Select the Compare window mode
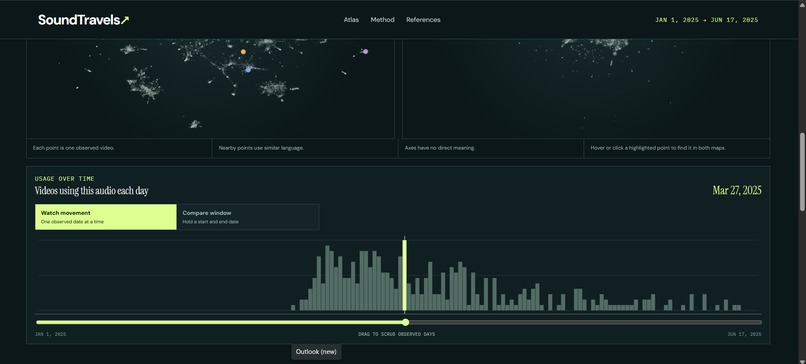The height and width of the screenshot is (364, 806). click(248, 217)
